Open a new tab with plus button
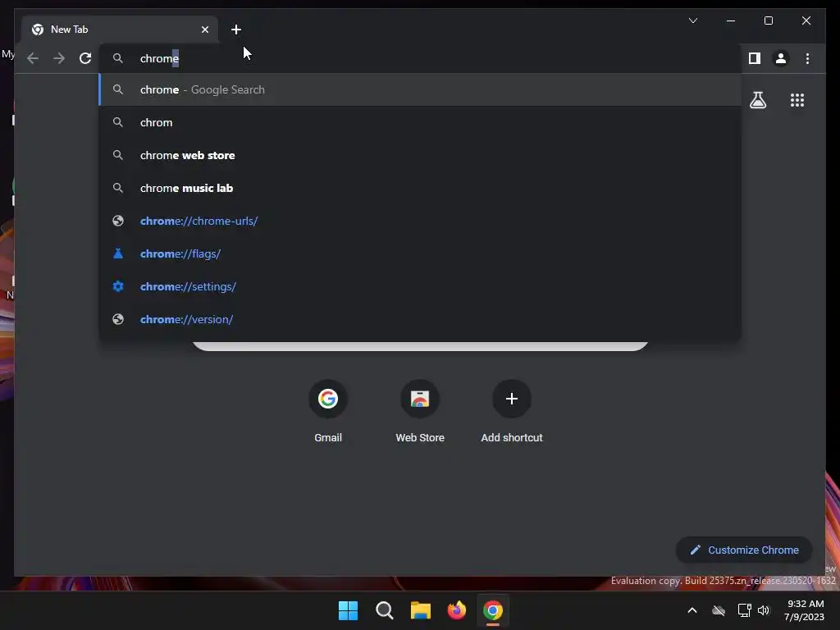 [x=236, y=30]
